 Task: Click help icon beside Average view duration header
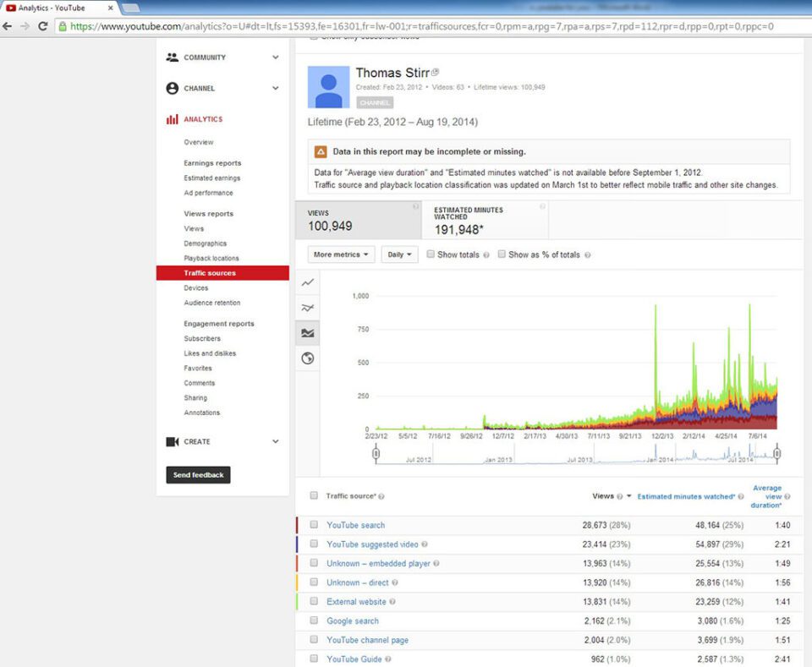[x=787, y=497]
